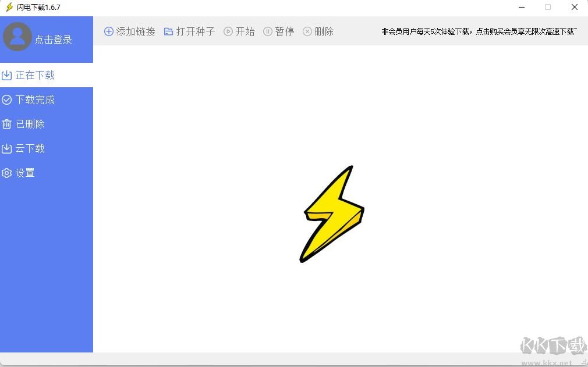This screenshot has height=367, width=588.
Task: Click the 设置 gear icon
Action: click(7, 173)
